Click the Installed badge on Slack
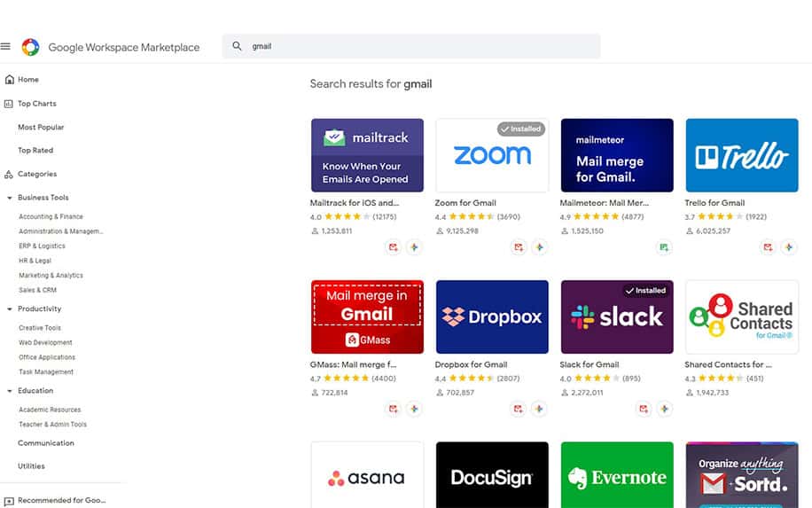Image resolution: width=812 pixels, height=508 pixels. pyautogui.click(x=645, y=291)
